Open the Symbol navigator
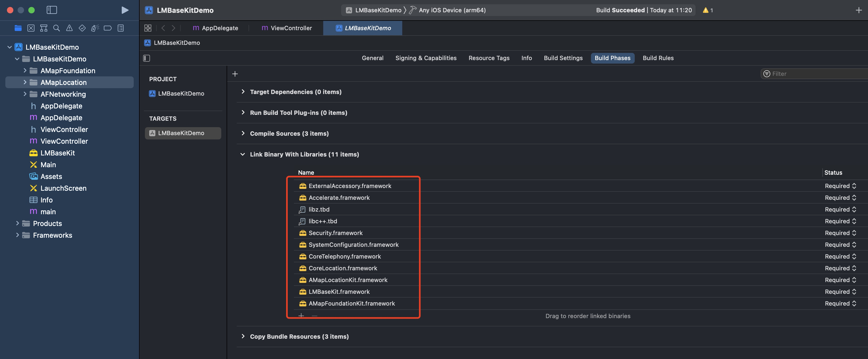The image size is (868, 359). coord(44,28)
